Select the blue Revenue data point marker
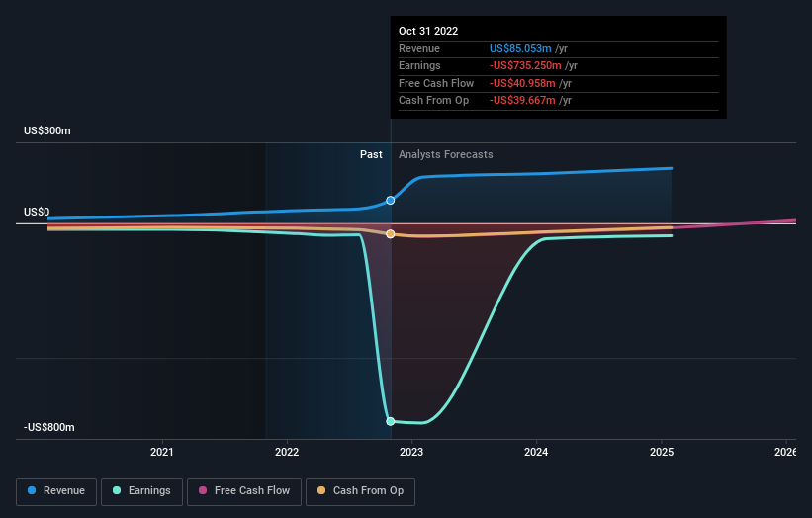 coord(391,201)
